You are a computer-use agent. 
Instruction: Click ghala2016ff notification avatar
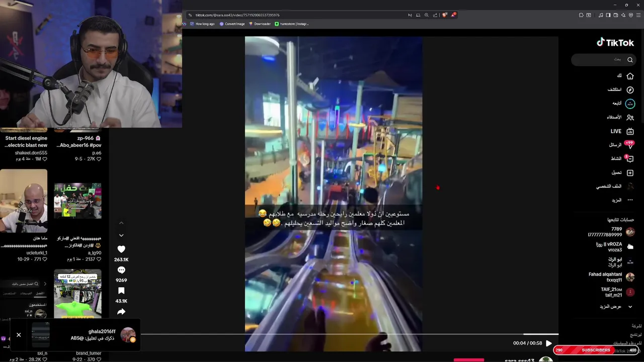[128, 335]
